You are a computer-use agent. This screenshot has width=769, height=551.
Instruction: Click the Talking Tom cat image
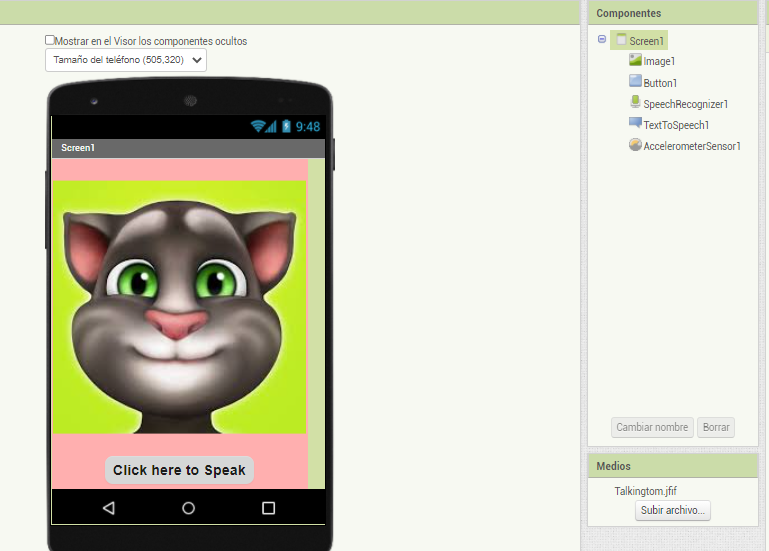coord(180,307)
